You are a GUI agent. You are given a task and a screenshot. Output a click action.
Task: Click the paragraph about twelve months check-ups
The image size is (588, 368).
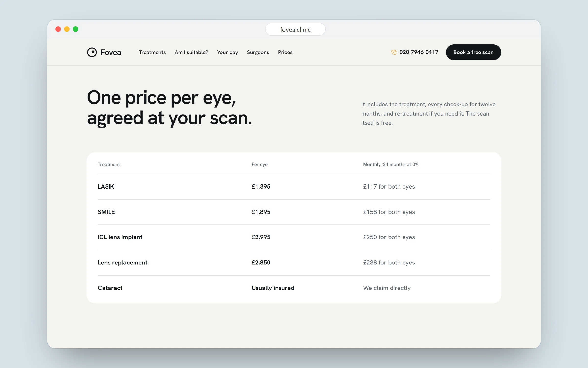click(x=428, y=114)
